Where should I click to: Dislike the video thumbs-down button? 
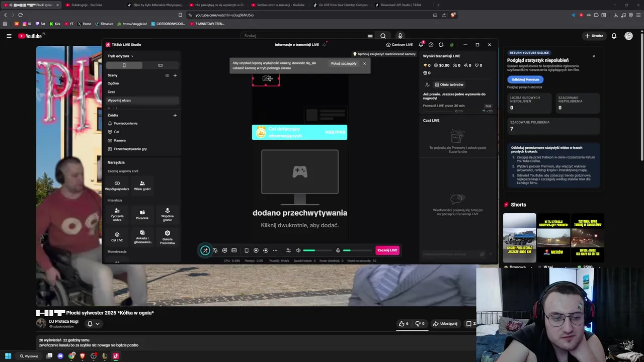pos(420,324)
